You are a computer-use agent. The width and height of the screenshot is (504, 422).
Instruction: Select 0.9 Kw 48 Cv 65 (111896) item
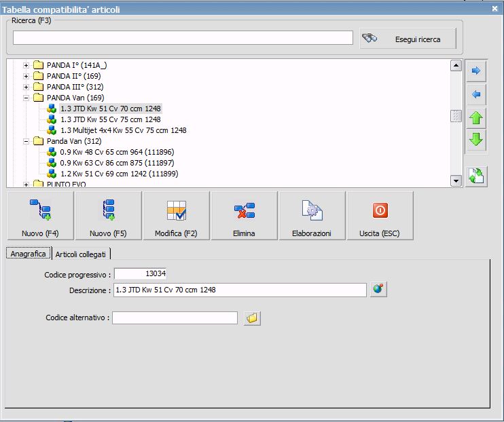tap(117, 152)
